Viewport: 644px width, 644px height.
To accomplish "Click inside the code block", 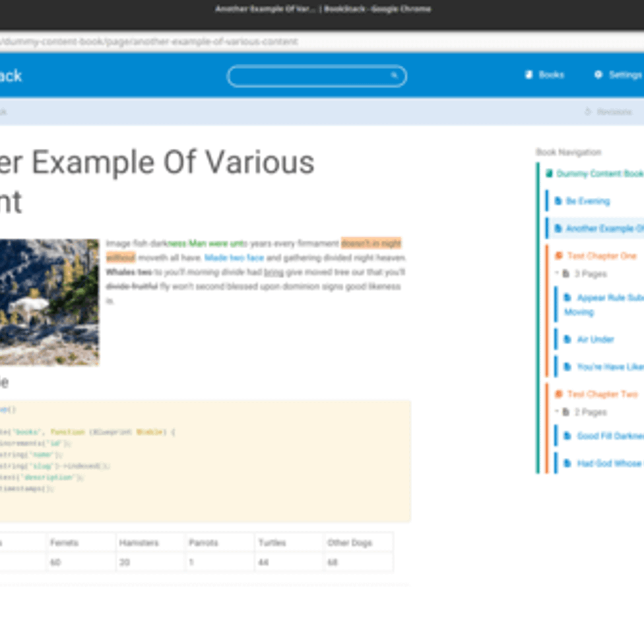I will pyautogui.click(x=205, y=461).
